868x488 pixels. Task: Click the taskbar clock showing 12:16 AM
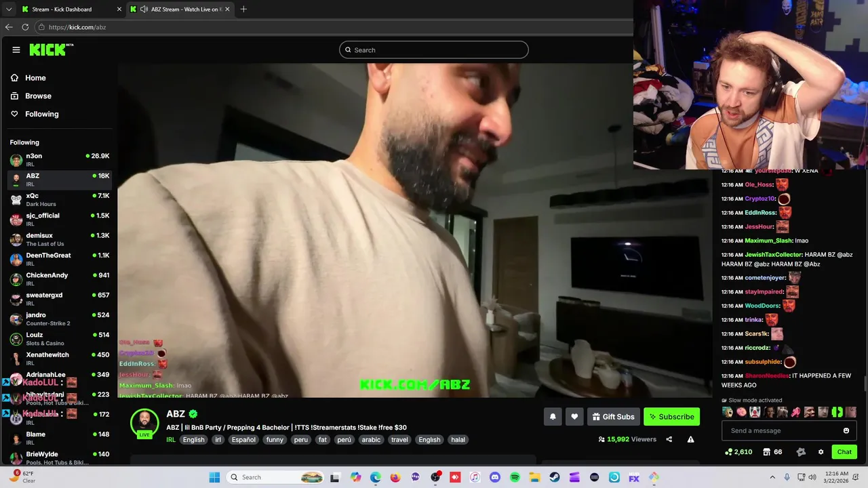click(837, 477)
